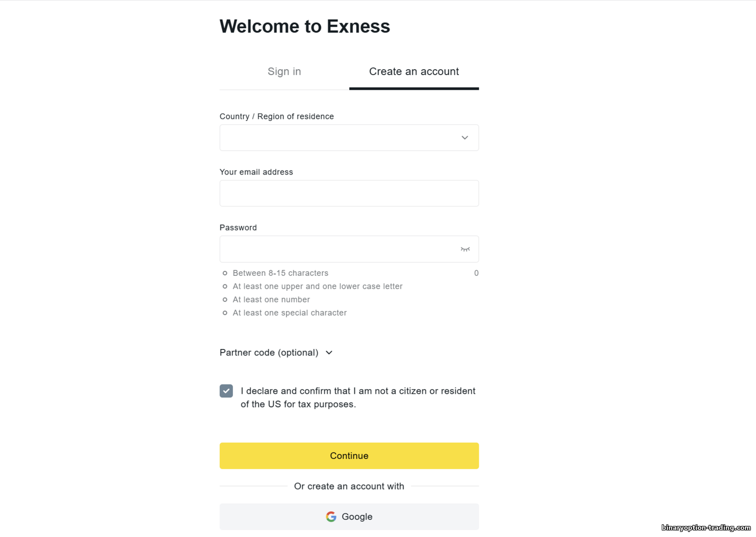Switch to the Sign in tab
This screenshot has width=756, height=537.
tap(284, 72)
